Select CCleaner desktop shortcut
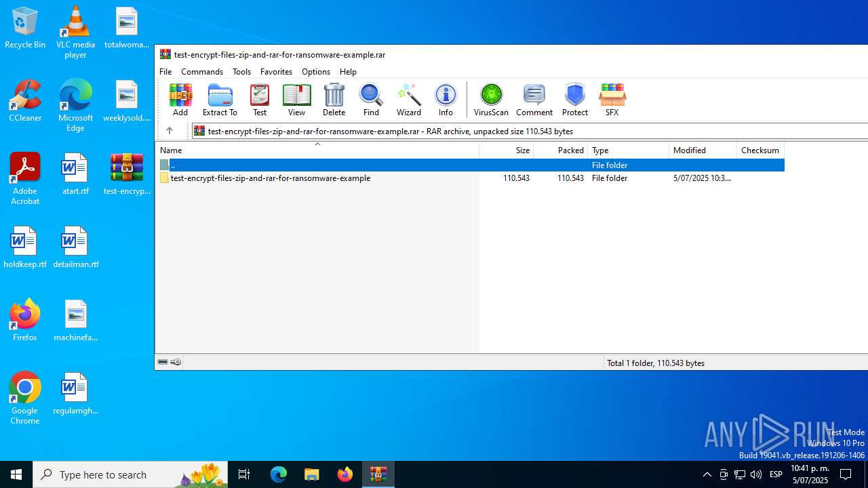The height and width of the screenshot is (488, 868). pos(25,101)
